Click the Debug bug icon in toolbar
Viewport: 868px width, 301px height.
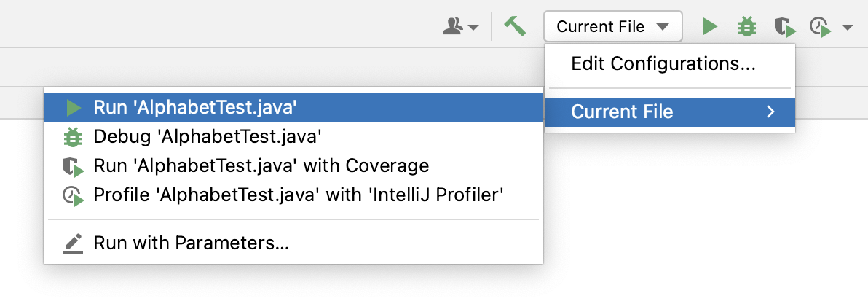tap(747, 27)
